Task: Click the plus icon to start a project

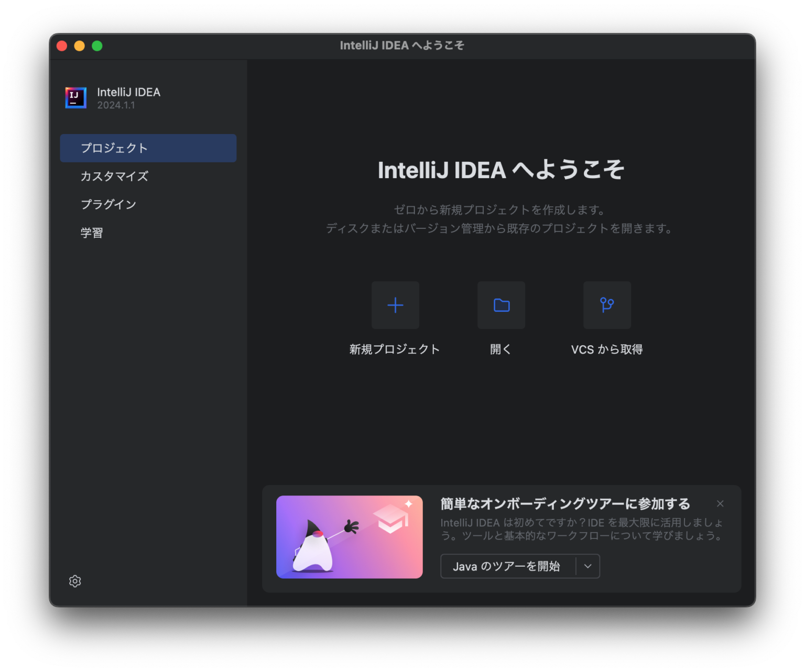Action: click(x=395, y=305)
